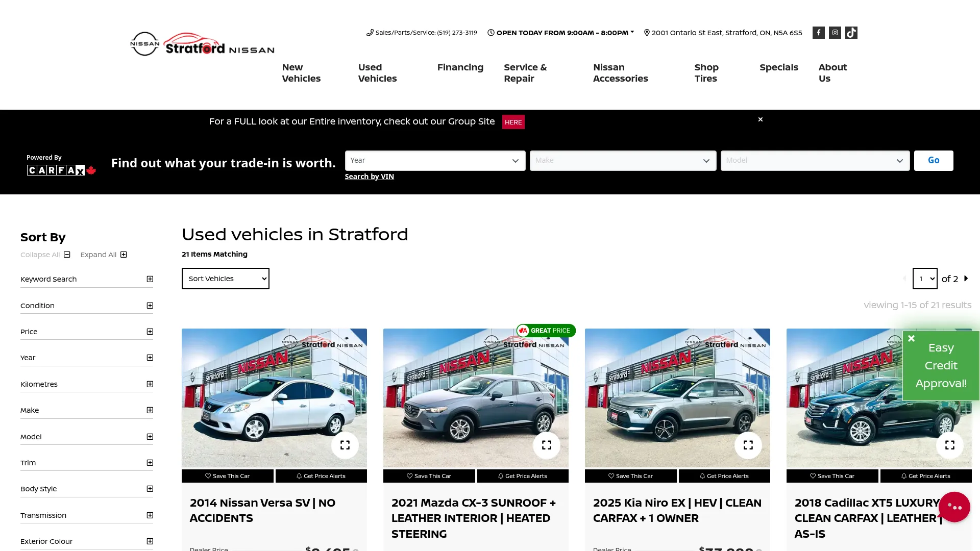Close the black group site banner
Image resolution: width=980 pixels, height=551 pixels.
(761, 119)
